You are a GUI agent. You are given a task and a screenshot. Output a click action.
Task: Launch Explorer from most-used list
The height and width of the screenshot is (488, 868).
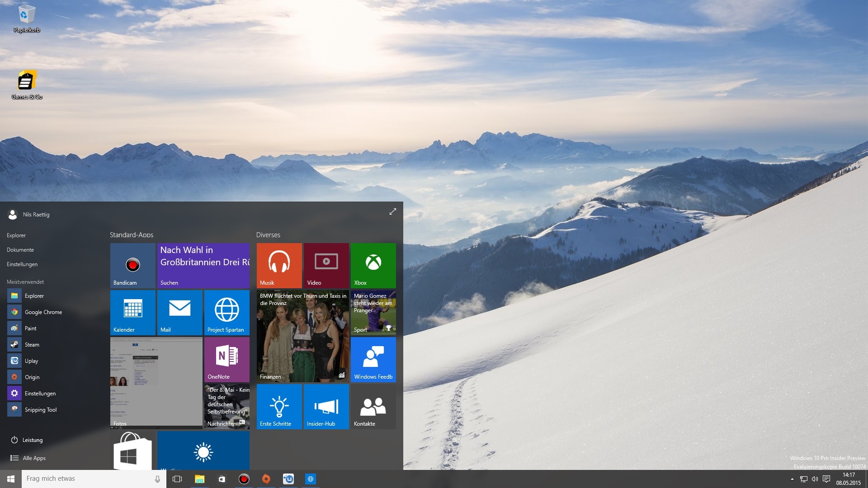point(54,296)
